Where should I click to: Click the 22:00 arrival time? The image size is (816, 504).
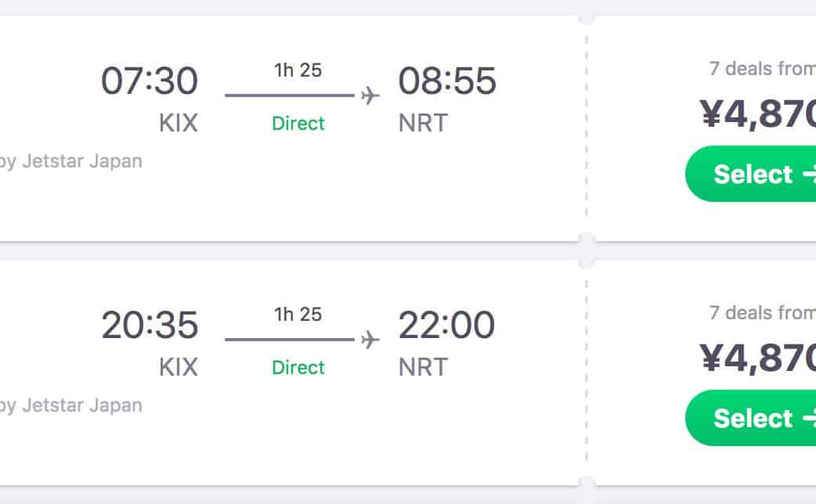click(x=446, y=325)
